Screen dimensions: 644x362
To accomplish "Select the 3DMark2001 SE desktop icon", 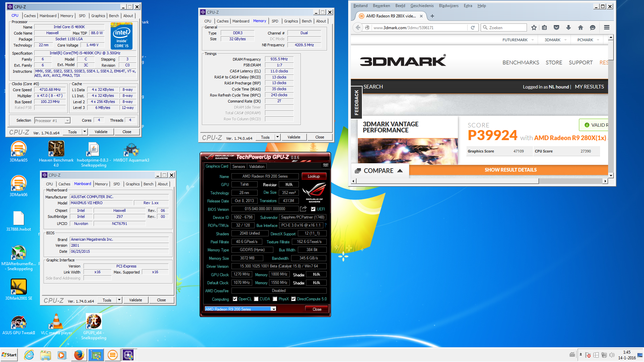I will click(18, 290).
